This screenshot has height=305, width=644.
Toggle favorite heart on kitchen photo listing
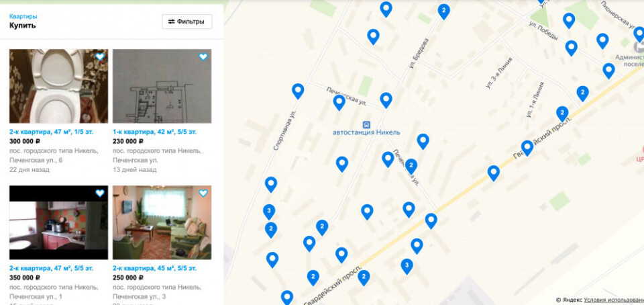click(100, 193)
